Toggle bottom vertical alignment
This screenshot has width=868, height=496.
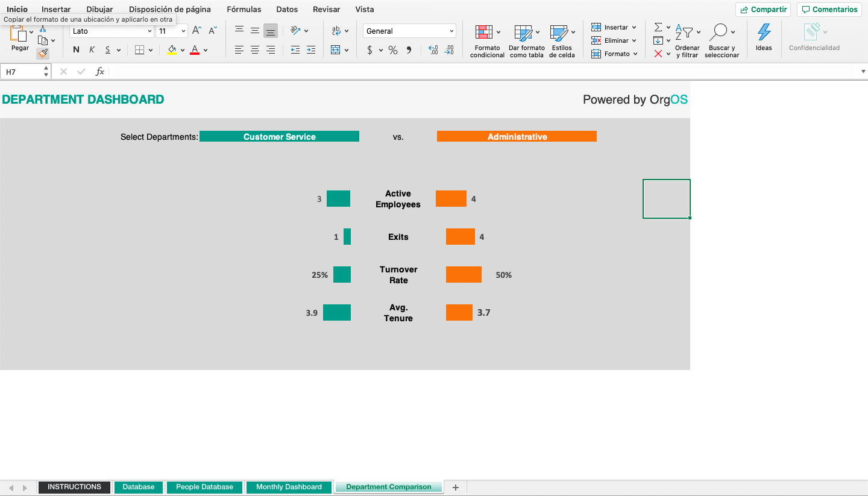271,31
